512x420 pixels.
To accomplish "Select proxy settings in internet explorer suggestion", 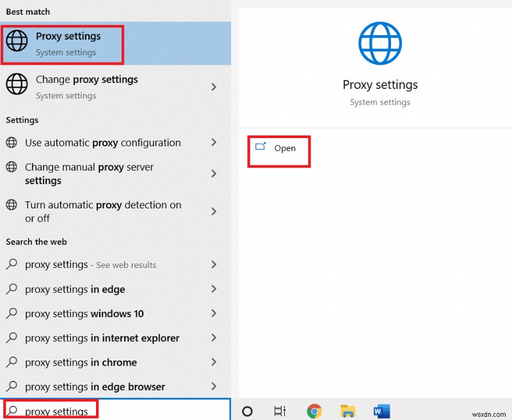I will point(100,338).
